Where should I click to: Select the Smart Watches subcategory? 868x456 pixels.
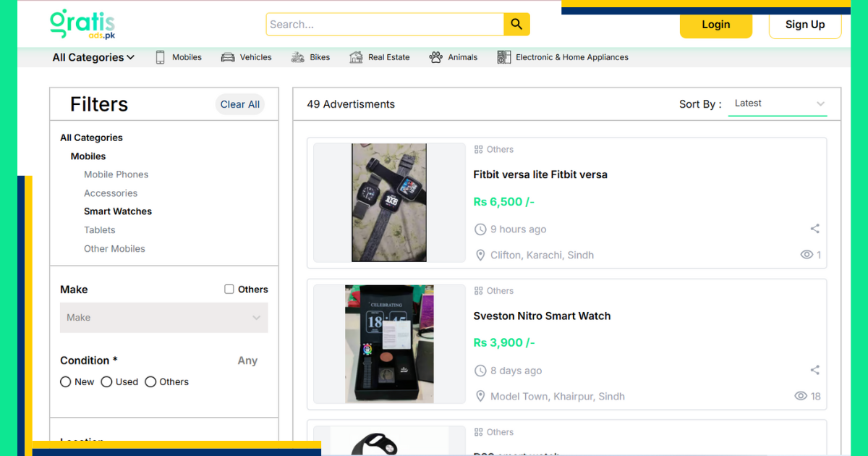click(x=118, y=211)
